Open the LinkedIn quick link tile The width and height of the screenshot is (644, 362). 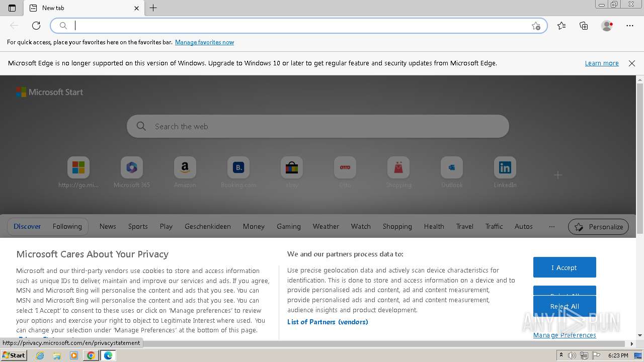click(505, 172)
